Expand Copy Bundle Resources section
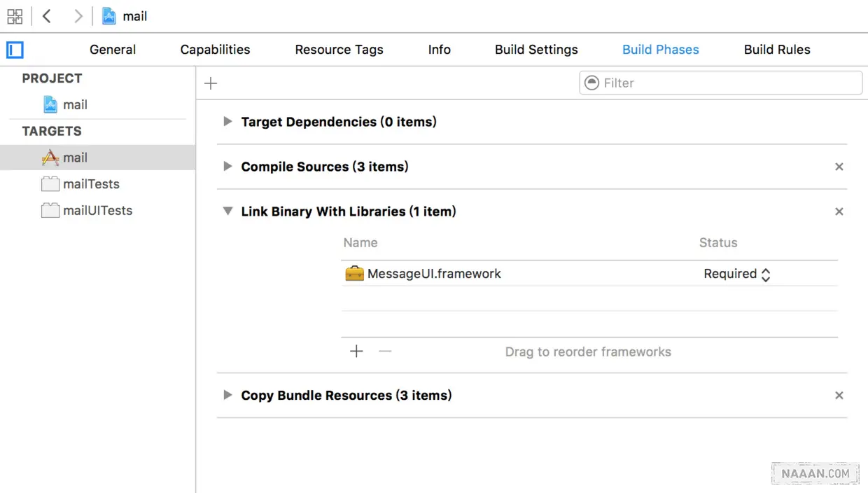The height and width of the screenshot is (493, 868). tap(227, 395)
